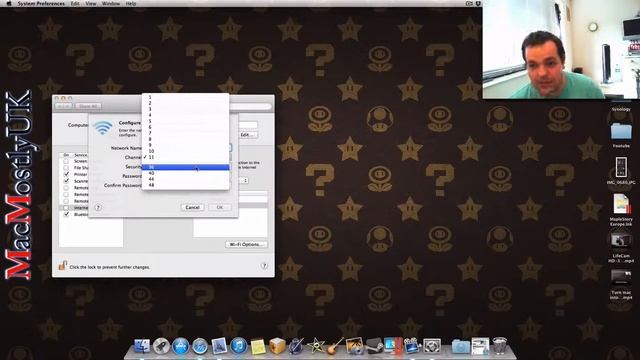Image resolution: width=640 pixels, height=360 pixels.
Task: Uncheck the Bluetooth Sharing service checkbox
Action: 66,214
